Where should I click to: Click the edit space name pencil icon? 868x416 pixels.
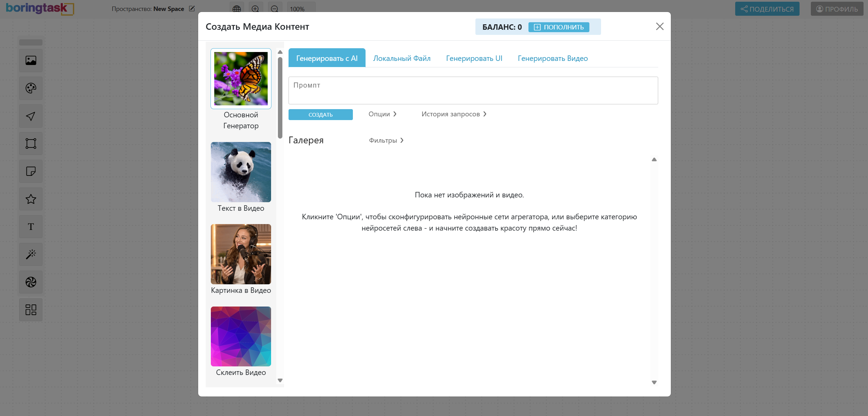(192, 9)
